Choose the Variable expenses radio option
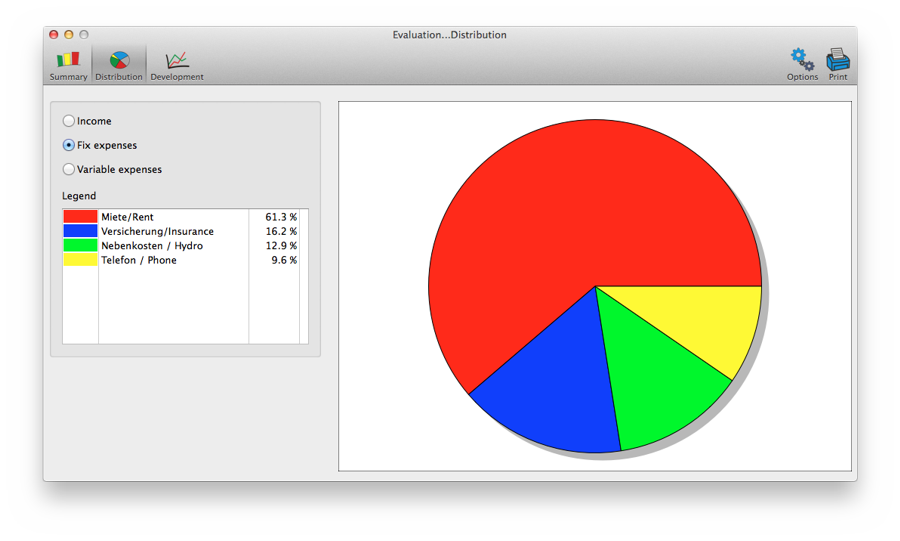This screenshot has height=541, width=900. [x=69, y=169]
